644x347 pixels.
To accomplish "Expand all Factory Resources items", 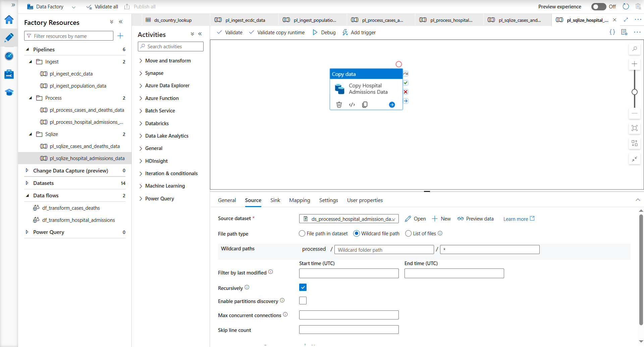I will click(112, 22).
